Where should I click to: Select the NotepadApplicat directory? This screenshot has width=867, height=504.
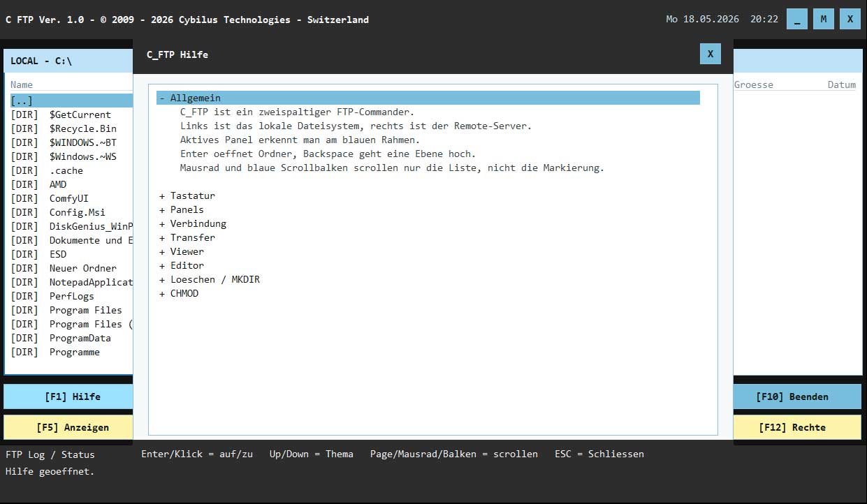pos(71,282)
